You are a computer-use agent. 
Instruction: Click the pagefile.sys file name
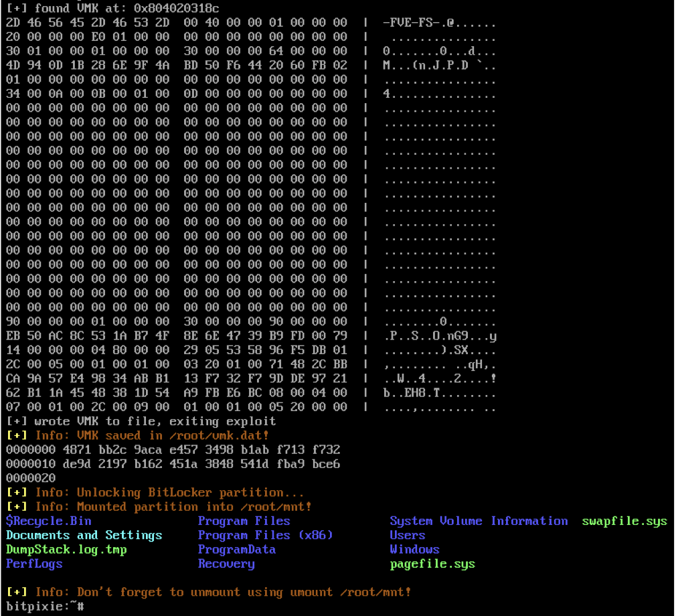point(432,564)
